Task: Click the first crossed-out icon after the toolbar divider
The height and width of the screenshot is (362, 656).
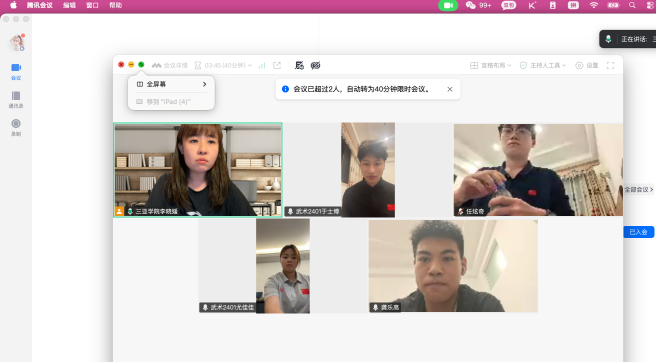Action: point(299,65)
